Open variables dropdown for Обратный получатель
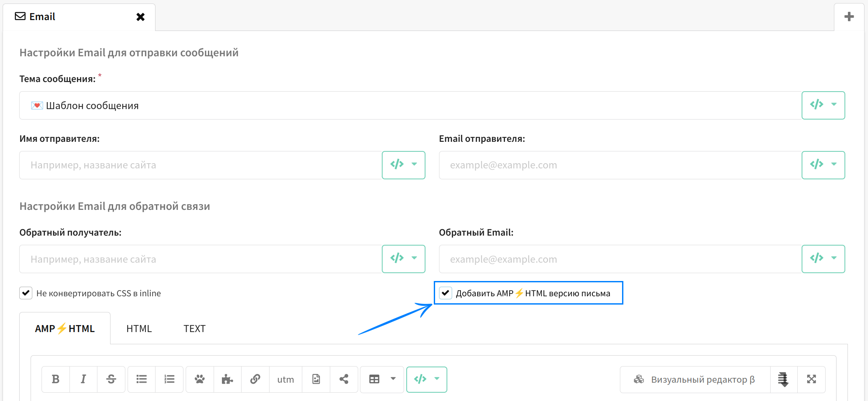 pyautogui.click(x=404, y=259)
